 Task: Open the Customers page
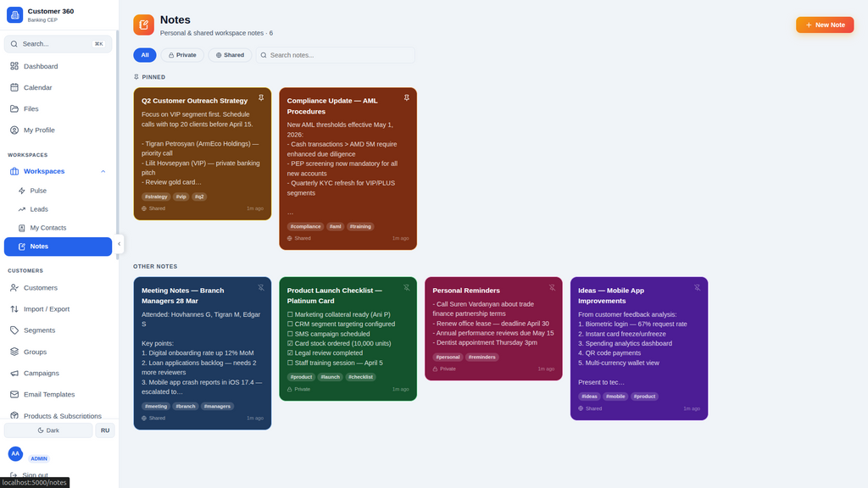[58, 288]
